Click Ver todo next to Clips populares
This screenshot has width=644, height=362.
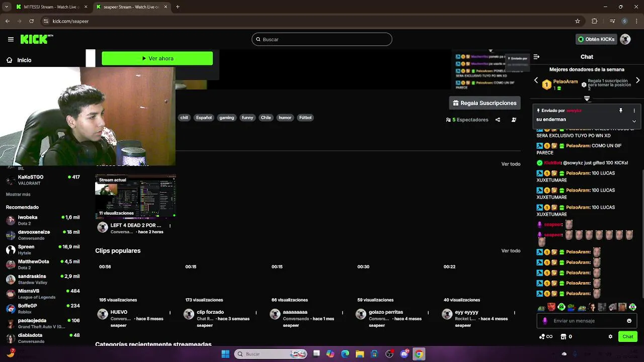point(511,250)
